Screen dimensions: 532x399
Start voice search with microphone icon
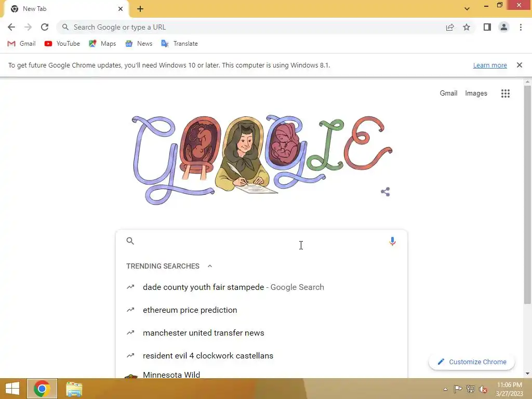click(392, 241)
